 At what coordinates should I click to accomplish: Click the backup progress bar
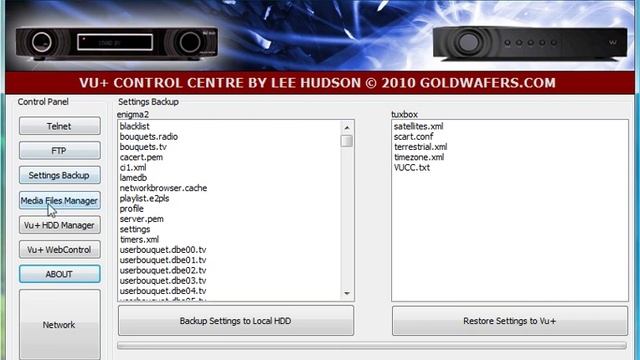click(372, 346)
